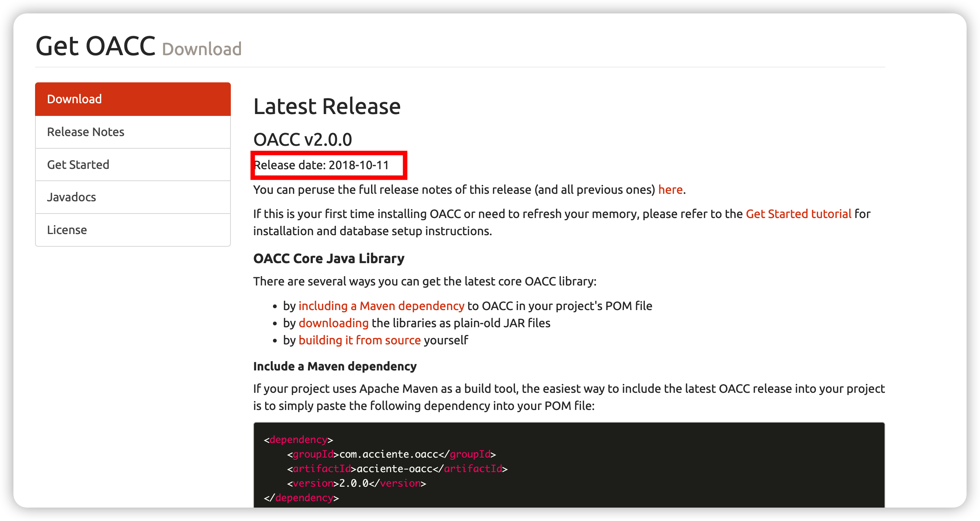Click the 'OACC v2.0.0' version heading
This screenshot has height=521, width=980.
click(302, 140)
